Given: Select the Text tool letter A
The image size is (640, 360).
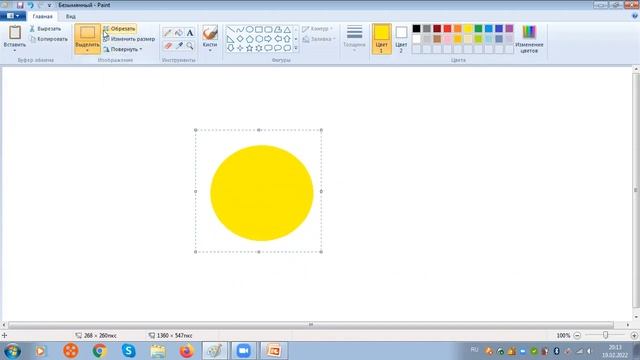Looking at the screenshot, I should pyautogui.click(x=190, y=33).
